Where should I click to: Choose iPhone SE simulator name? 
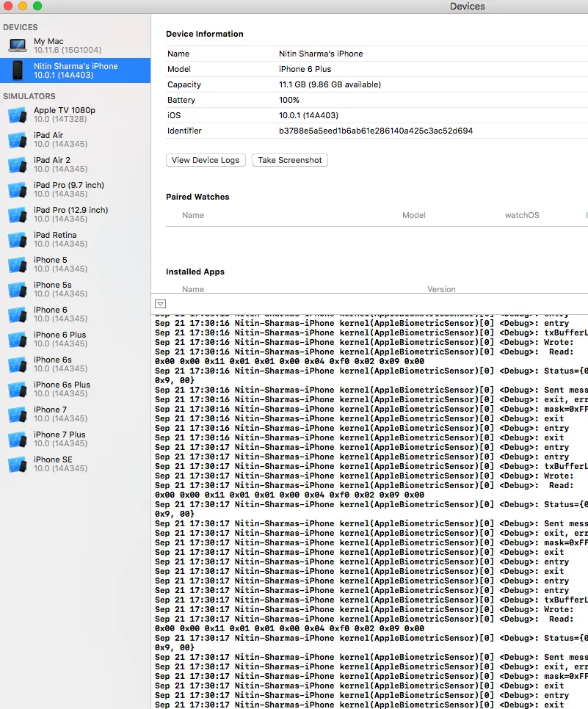coord(53,459)
